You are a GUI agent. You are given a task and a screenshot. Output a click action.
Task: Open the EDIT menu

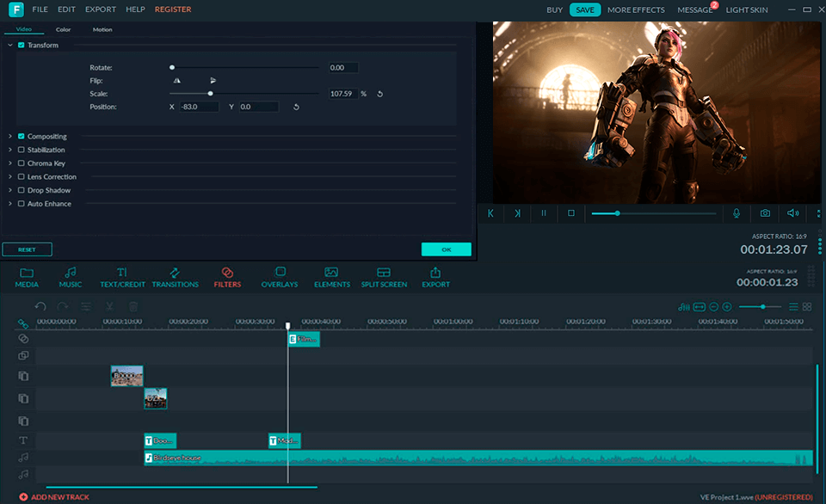[66, 9]
